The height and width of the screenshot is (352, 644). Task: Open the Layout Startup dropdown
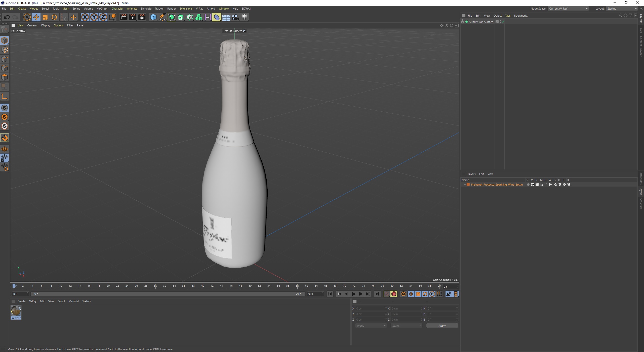(622, 9)
